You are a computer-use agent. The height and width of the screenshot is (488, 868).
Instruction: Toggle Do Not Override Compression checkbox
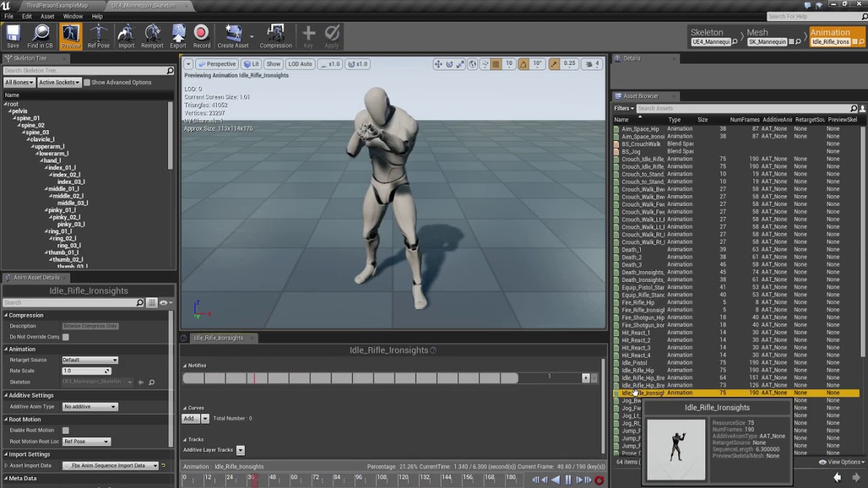tap(66, 337)
